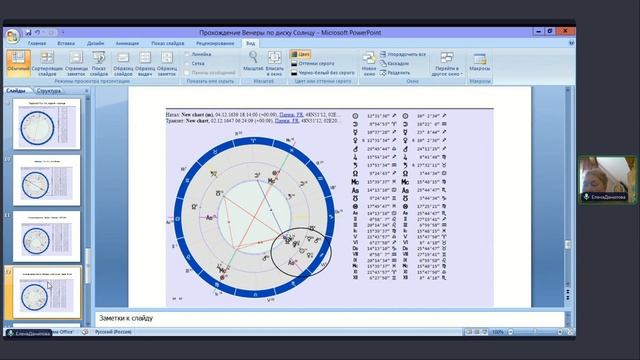Image resolution: width=640 pixels, height=360 pixels.
Task: Click previous slide arrow below scrollbar
Action: pos(568,291)
